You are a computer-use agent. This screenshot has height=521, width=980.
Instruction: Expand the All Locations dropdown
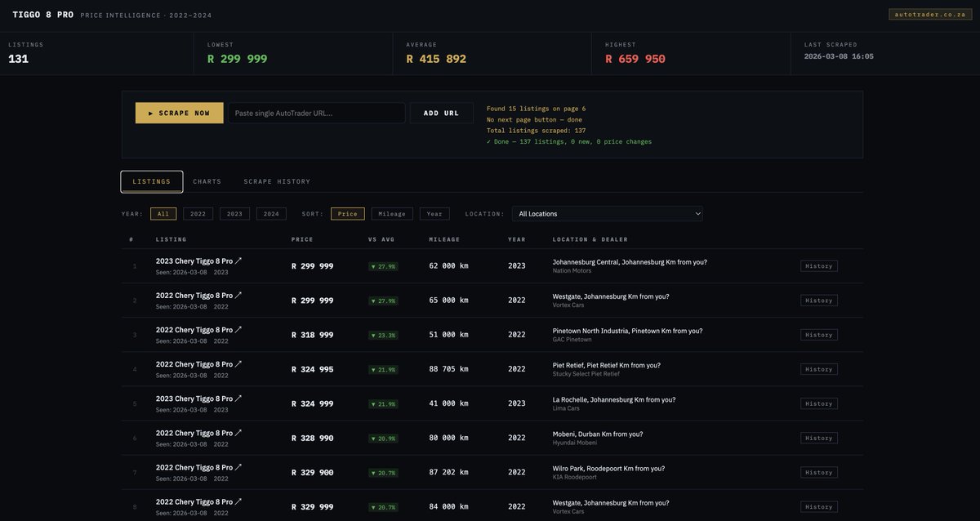click(x=608, y=214)
